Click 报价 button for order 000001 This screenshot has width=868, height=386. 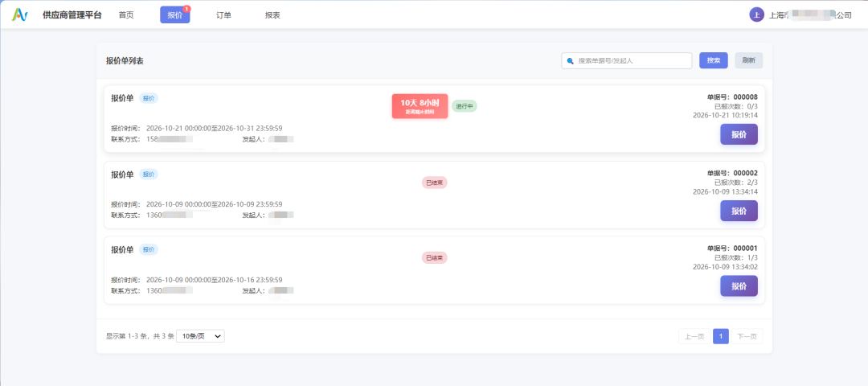click(739, 286)
